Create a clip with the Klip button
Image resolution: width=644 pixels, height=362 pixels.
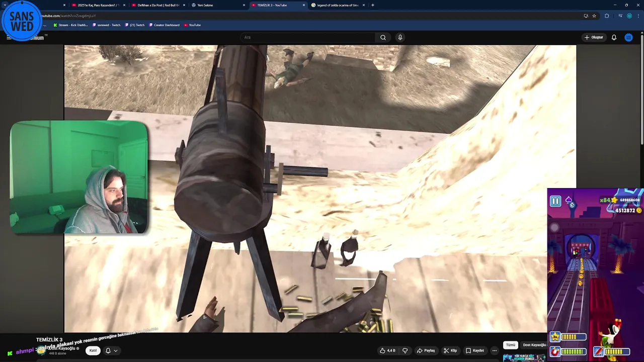click(x=450, y=350)
